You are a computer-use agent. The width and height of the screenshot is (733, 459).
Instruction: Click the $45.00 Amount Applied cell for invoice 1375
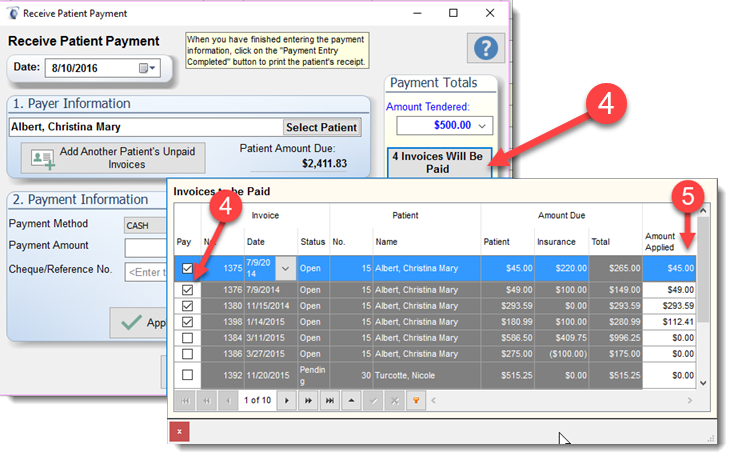tap(669, 268)
